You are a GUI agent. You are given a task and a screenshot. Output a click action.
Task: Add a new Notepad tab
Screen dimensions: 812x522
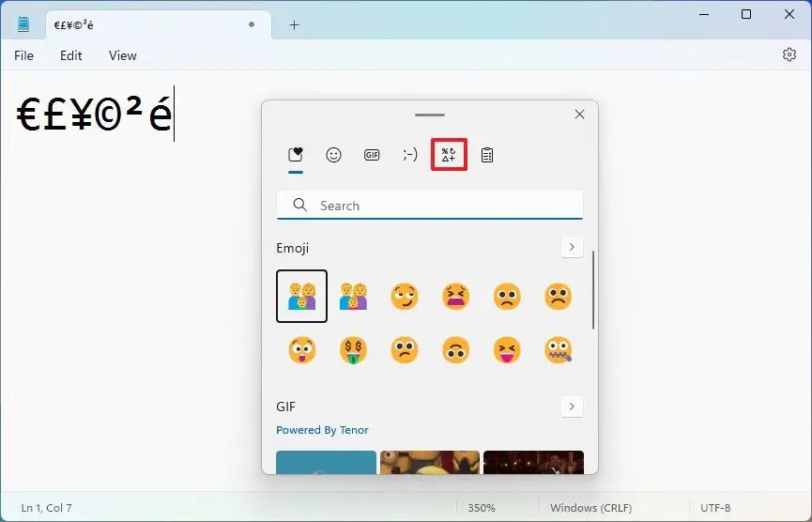coord(294,25)
